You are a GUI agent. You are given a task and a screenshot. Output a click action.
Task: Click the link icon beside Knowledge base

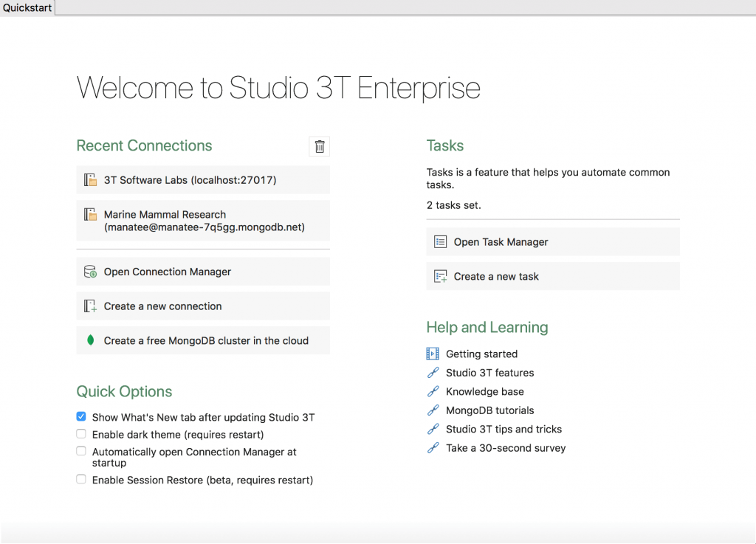(433, 391)
